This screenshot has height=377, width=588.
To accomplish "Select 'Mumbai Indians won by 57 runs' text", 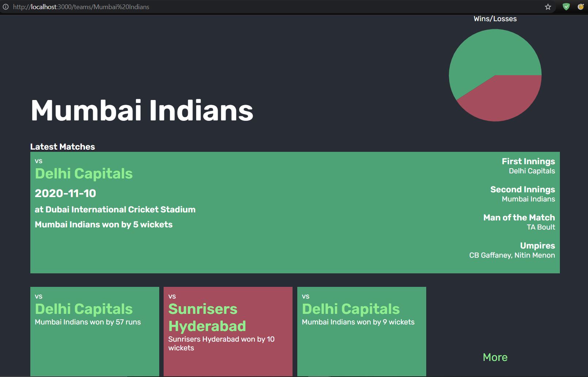I will pos(88,322).
